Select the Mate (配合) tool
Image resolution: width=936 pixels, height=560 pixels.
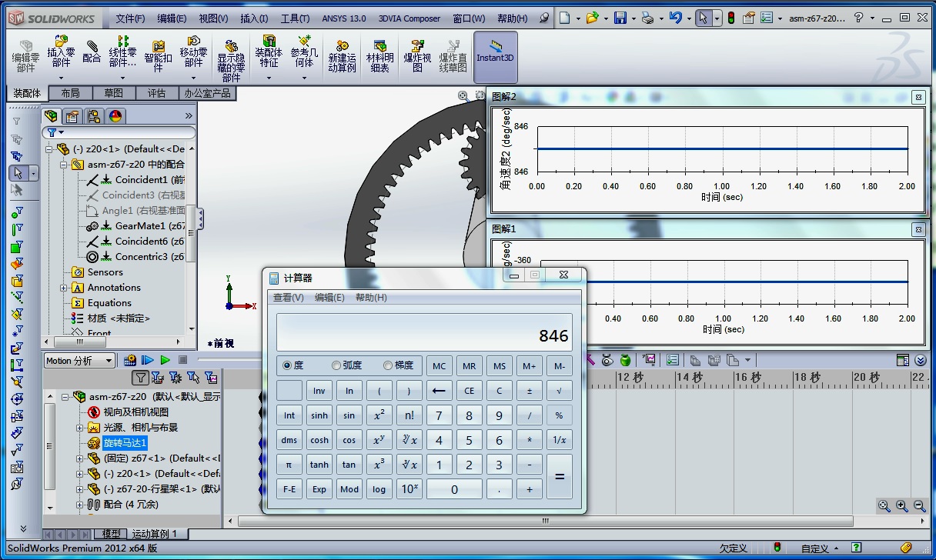pos(92,52)
